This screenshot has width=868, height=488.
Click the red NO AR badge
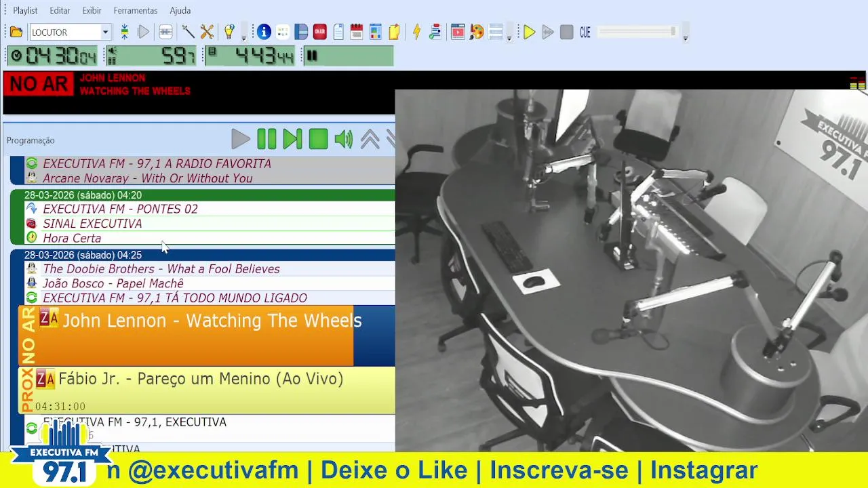[39, 84]
